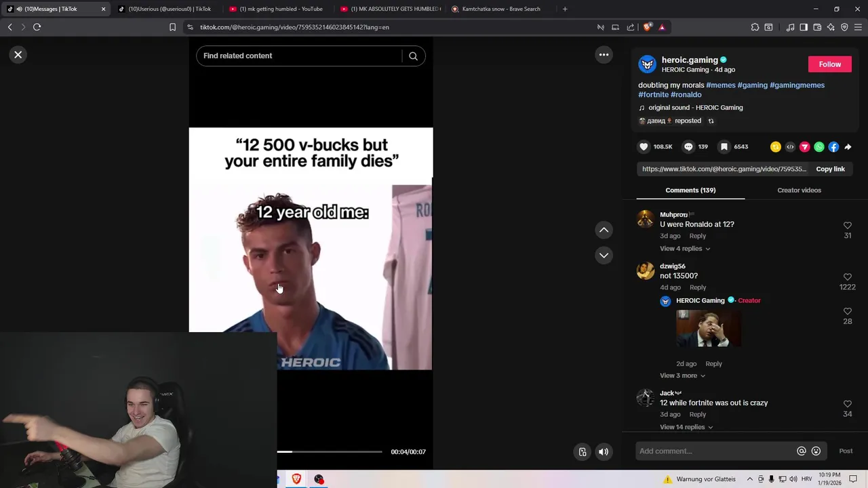Screen dimensions: 868x488
Task: Share video to WhatsApp
Action: 819,147
